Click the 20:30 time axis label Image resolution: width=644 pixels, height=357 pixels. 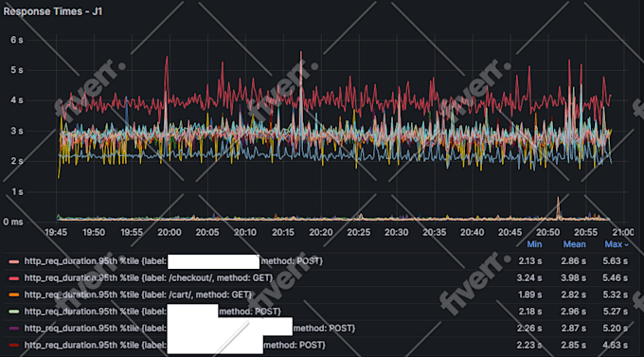point(396,233)
